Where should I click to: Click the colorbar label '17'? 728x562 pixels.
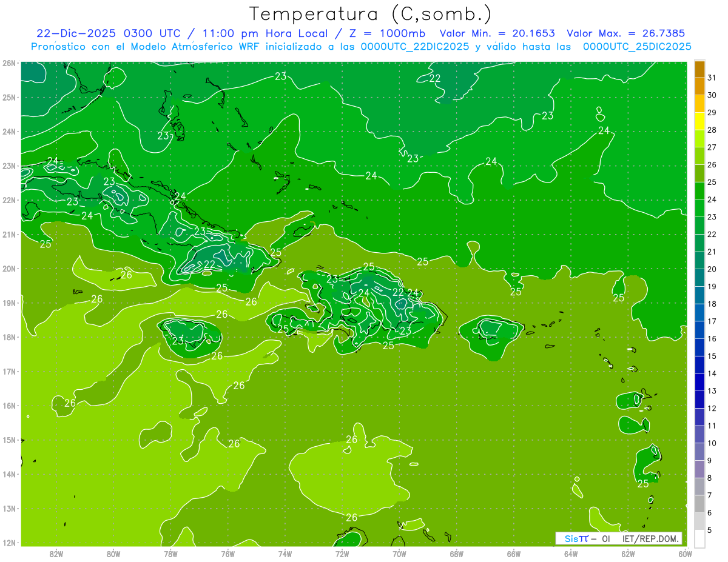[x=712, y=321]
